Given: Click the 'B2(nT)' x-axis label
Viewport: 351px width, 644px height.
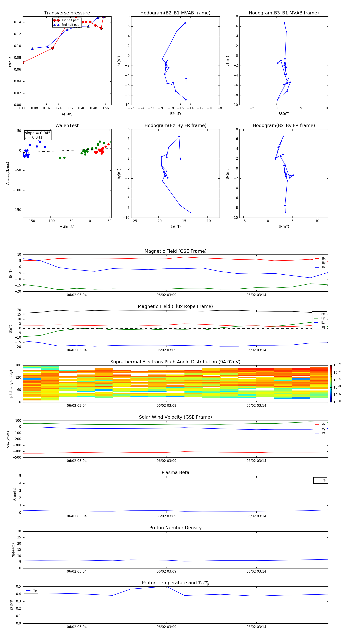Looking at the screenshot, I should (x=175, y=114).
